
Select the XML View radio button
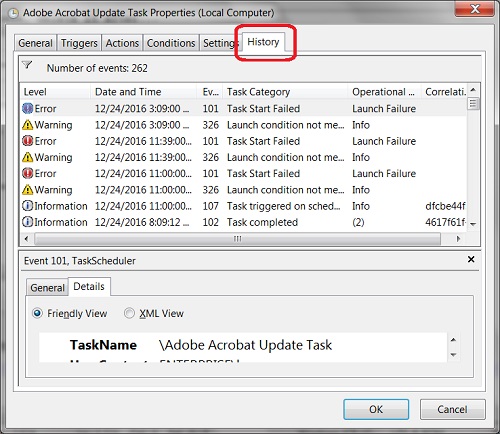tap(129, 313)
